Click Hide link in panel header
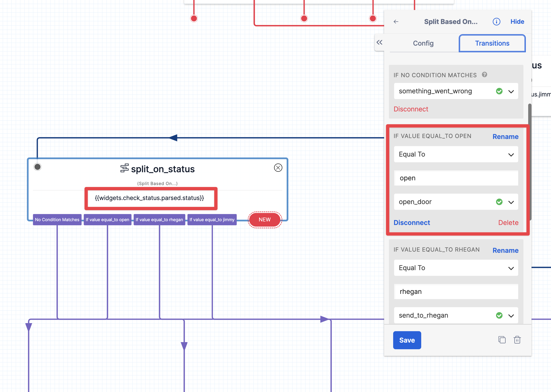 click(x=517, y=22)
